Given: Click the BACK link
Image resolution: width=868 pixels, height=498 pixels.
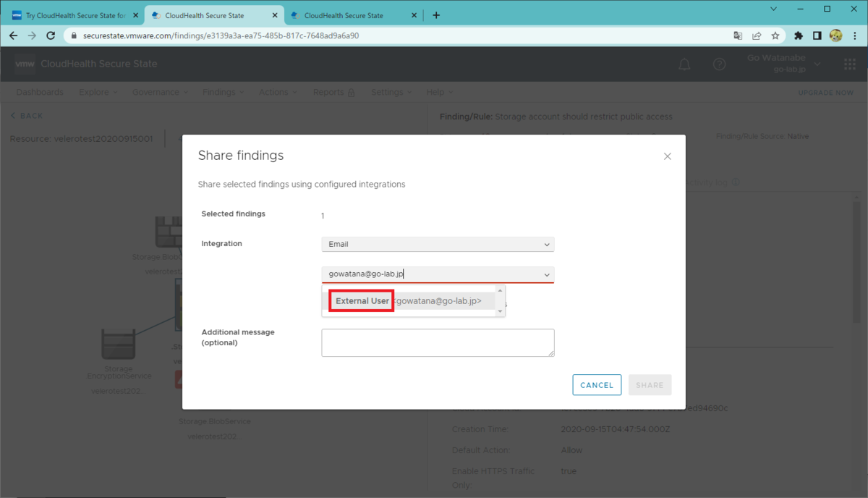Looking at the screenshot, I should point(27,116).
